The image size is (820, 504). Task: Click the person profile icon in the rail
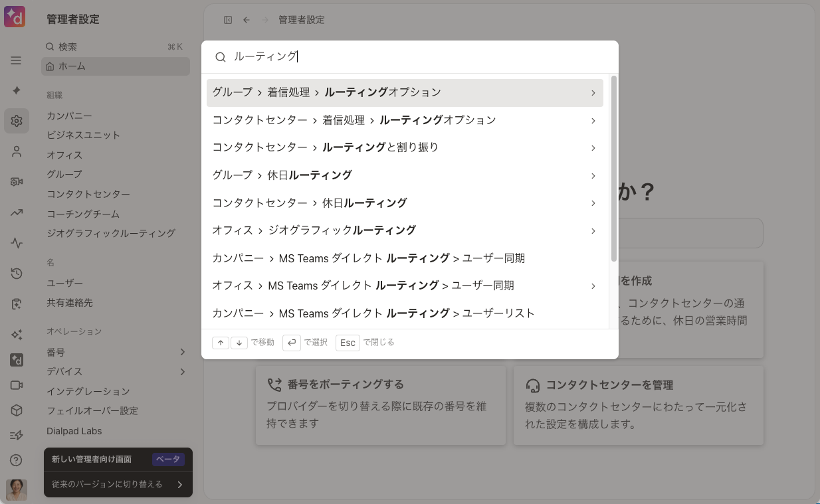[x=17, y=151]
